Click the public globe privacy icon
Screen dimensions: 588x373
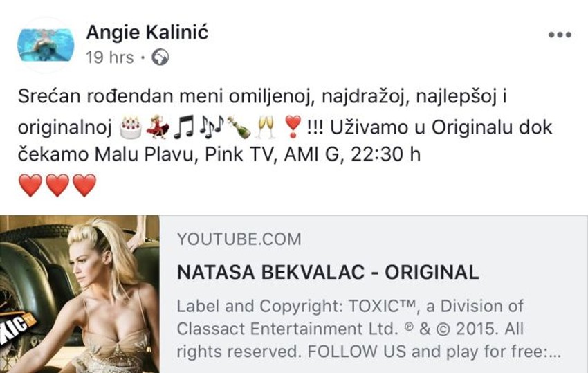click(x=160, y=57)
